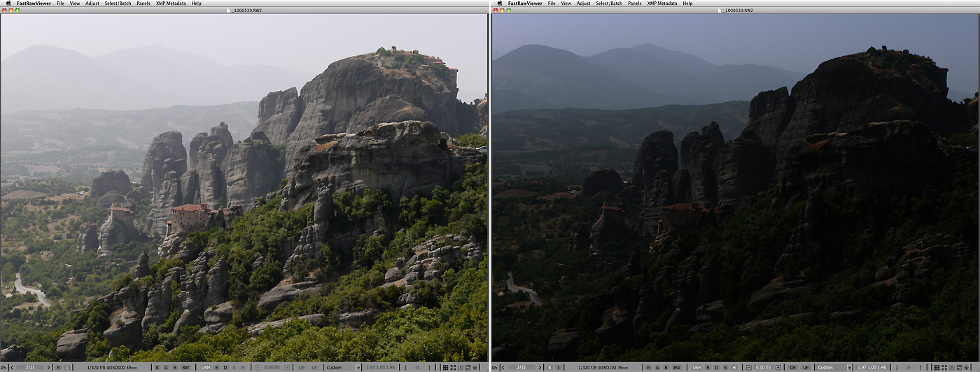Click the 2/11 file counter in left window
Viewport: 980px width, 372px height.
tap(30, 367)
